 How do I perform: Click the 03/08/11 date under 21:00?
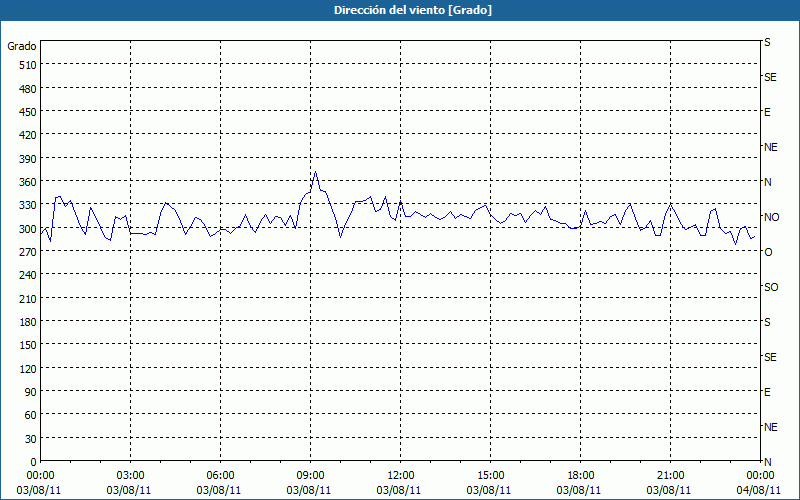pyautogui.click(x=669, y=491)
